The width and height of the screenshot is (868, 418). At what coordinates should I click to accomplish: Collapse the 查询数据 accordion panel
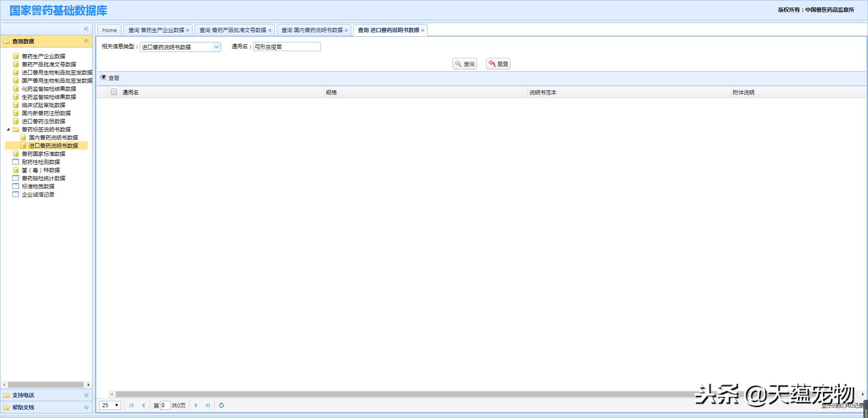pos(86,41)
